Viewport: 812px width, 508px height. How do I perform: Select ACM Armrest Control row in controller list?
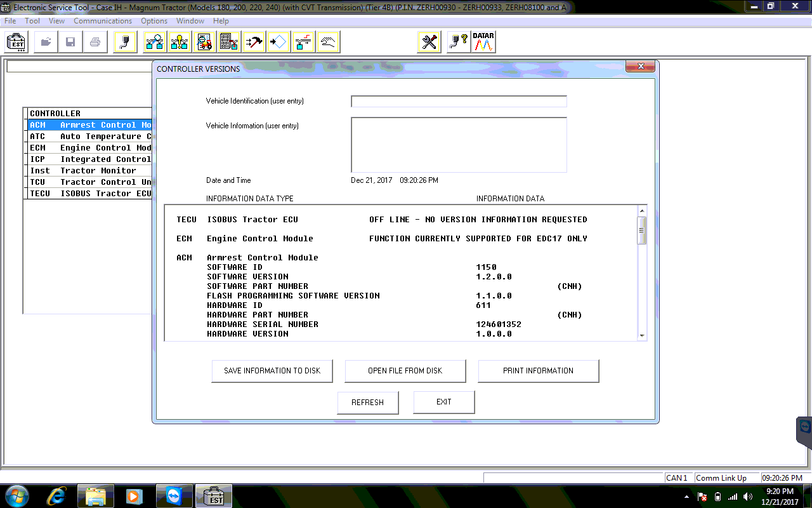point(89,125)
